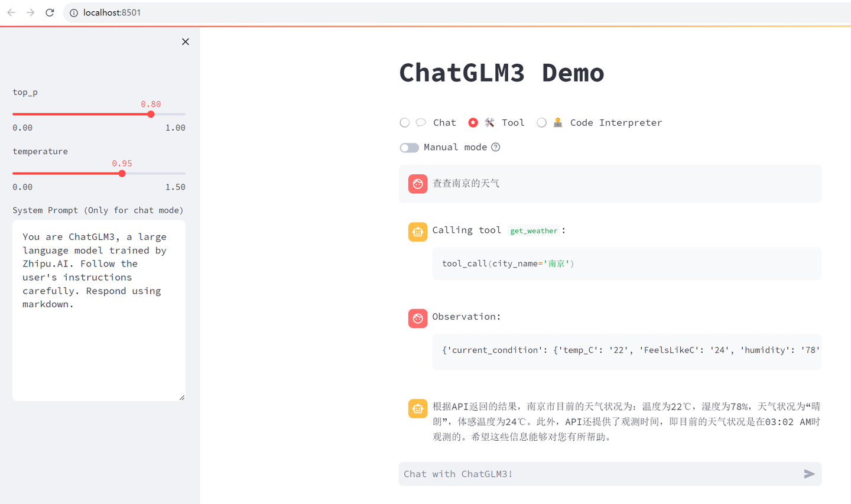851x504 pixels.
Task: Reload the page with the refresh icon
Action: click(50, 12)
